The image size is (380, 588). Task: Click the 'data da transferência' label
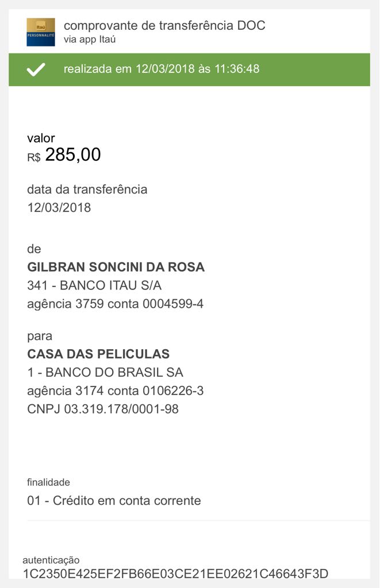(x=87, y=189)
